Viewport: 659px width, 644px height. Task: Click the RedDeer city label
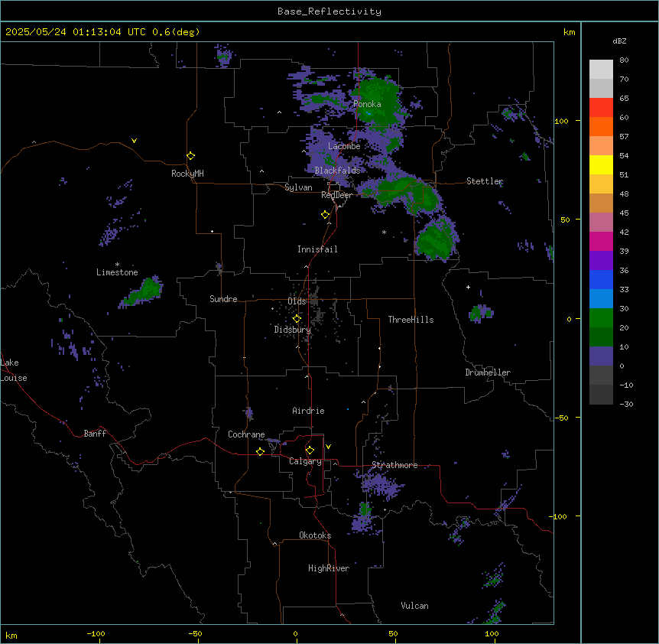336,195
